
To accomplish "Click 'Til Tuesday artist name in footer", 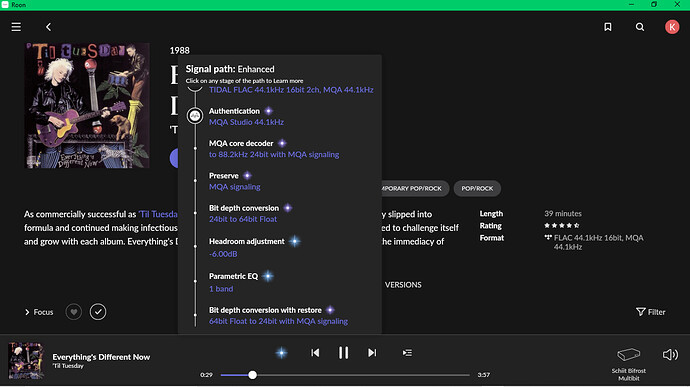I will click(x=68, y=366).
